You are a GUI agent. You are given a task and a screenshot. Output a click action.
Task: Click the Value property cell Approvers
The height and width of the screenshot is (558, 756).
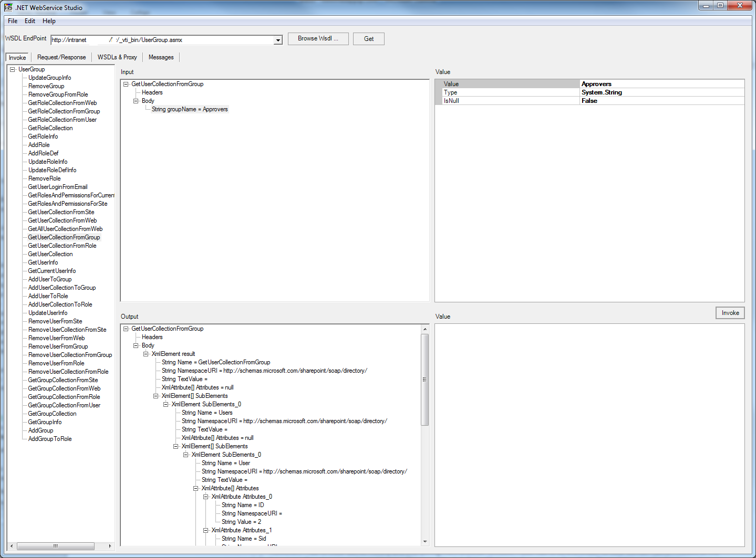(662, 84)
